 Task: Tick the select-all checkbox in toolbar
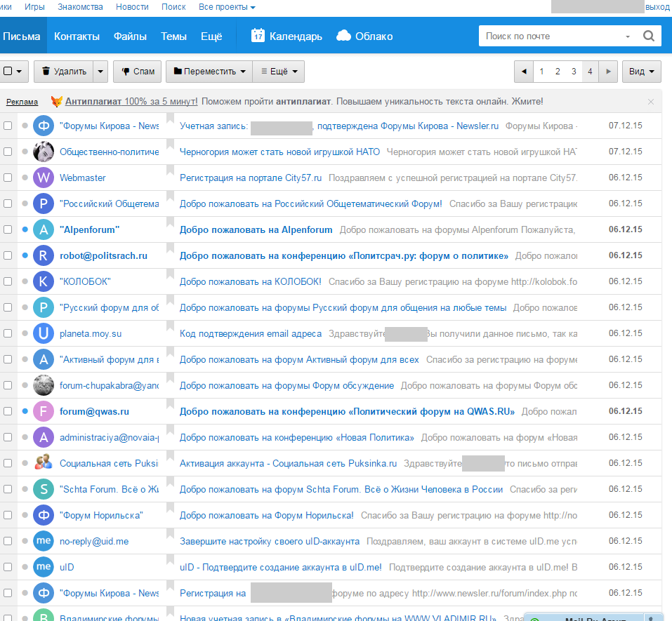click(x=8, y=71)
